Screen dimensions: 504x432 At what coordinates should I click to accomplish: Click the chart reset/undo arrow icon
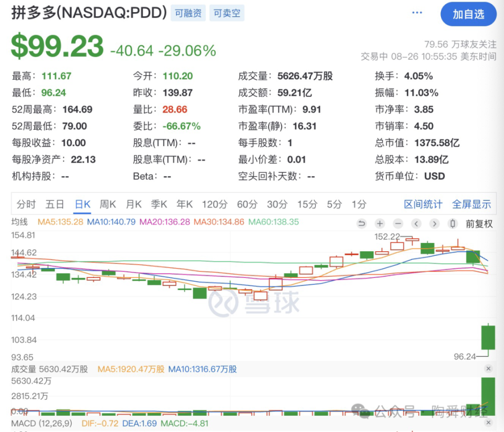[x=362, y=223]
